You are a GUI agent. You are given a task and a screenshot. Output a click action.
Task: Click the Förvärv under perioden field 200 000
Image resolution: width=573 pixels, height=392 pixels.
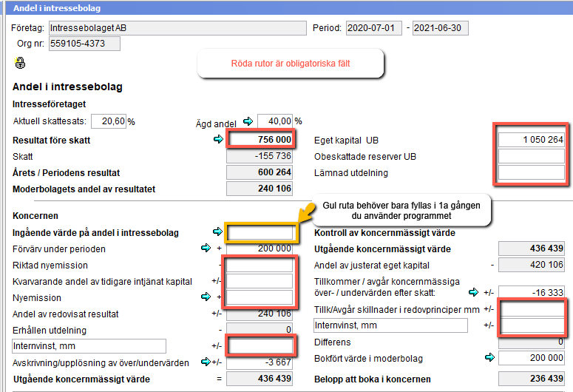pos(260,249)
